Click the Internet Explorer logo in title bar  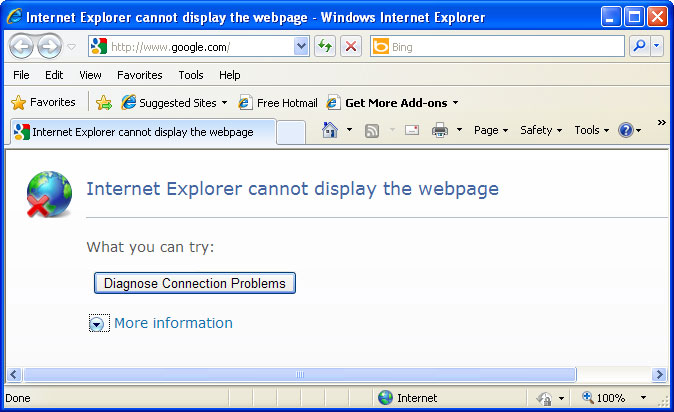14,17
